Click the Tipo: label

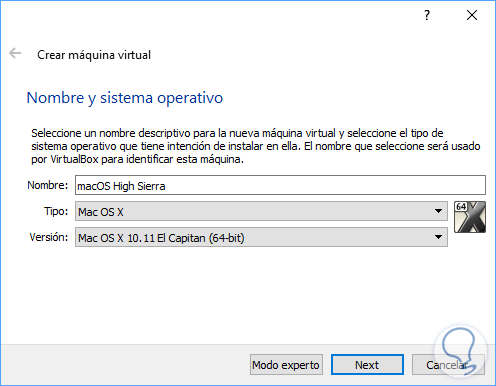click(x=56, y=211)
